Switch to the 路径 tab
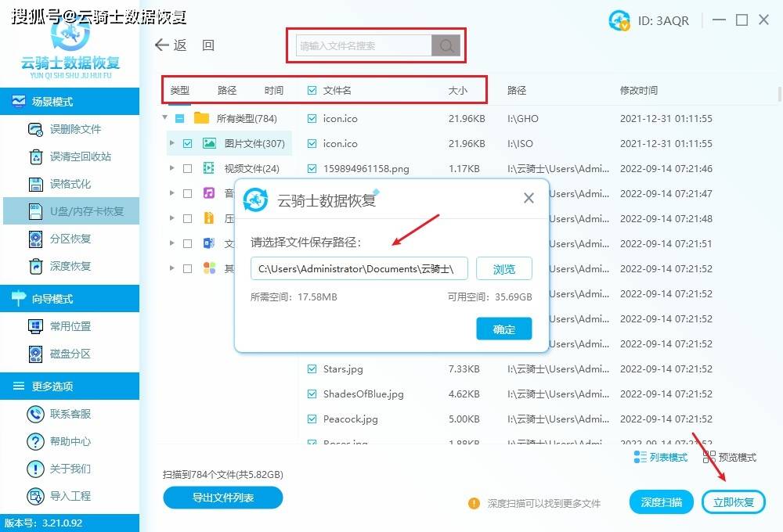Viewport: 783px width, 532px height. click(x=227, y=90)
